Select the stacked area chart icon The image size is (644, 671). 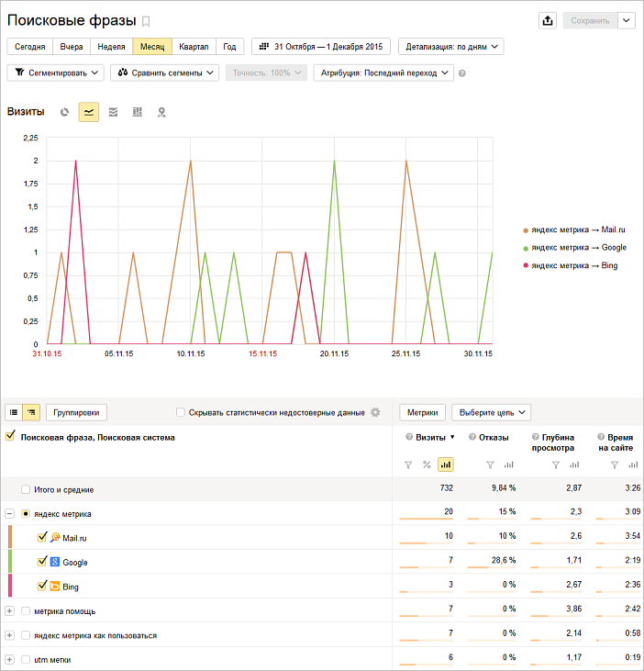(113, 112)
